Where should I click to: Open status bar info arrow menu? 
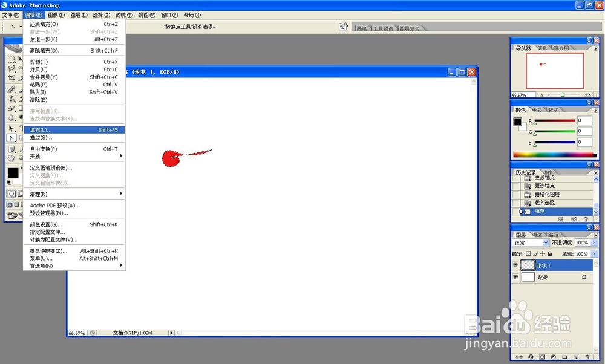click(x=171, y=333)
